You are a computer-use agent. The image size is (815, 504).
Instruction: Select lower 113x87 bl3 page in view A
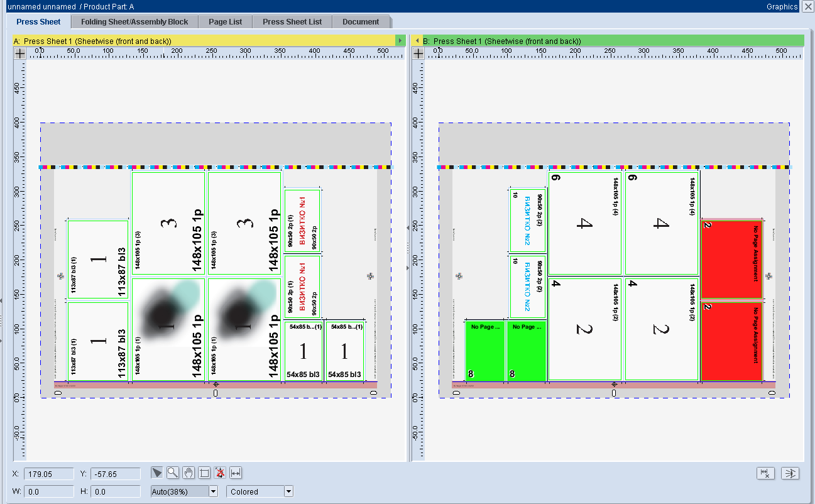[98, 341]
